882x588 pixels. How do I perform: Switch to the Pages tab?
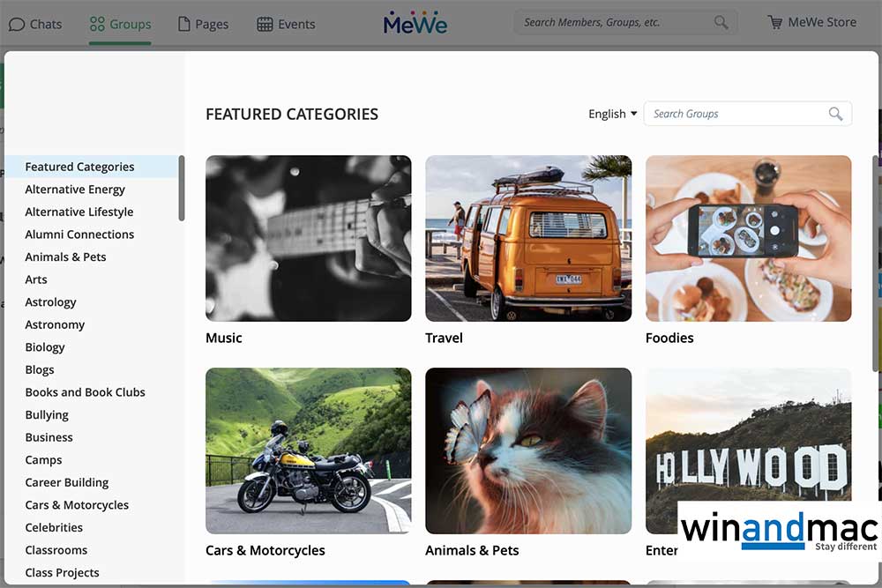[203, 24]
